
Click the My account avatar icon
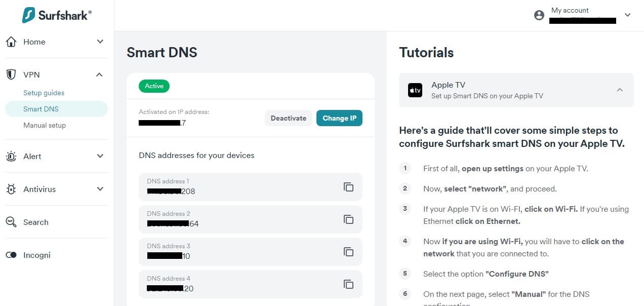click(539, 15)
